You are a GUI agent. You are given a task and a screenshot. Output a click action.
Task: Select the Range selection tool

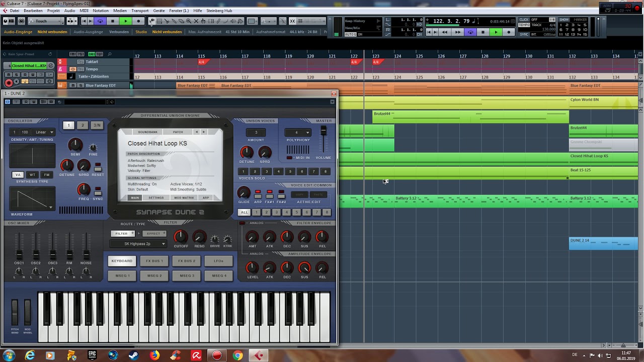[x=159, y=21]
